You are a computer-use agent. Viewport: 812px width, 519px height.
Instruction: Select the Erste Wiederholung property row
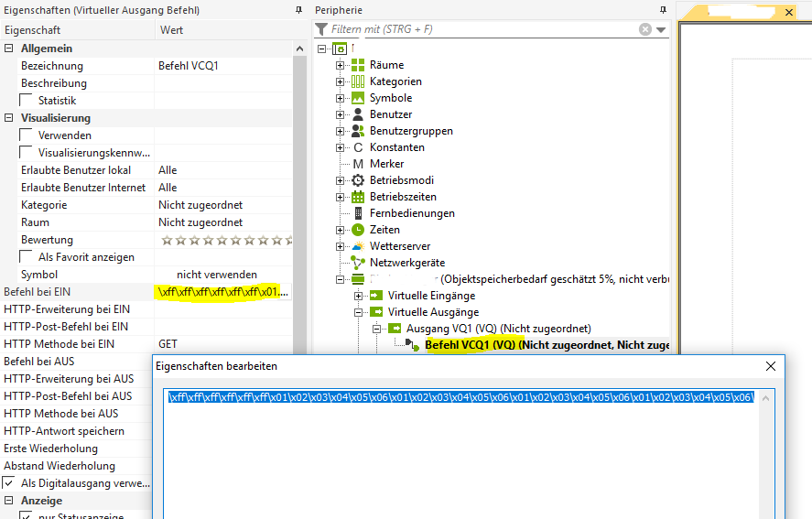(x=77, y=448)
